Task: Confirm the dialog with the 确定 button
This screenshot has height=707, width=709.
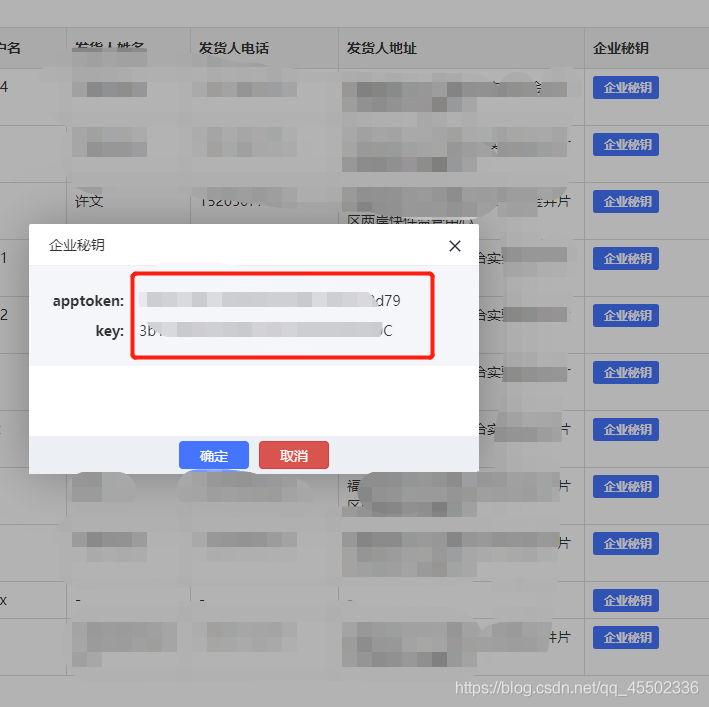Action: point(214,456)
